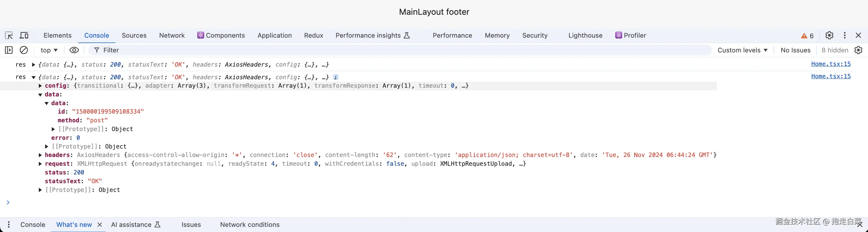Click the warnings count badge showing 6
868x232 pixels.
(807, 36)
